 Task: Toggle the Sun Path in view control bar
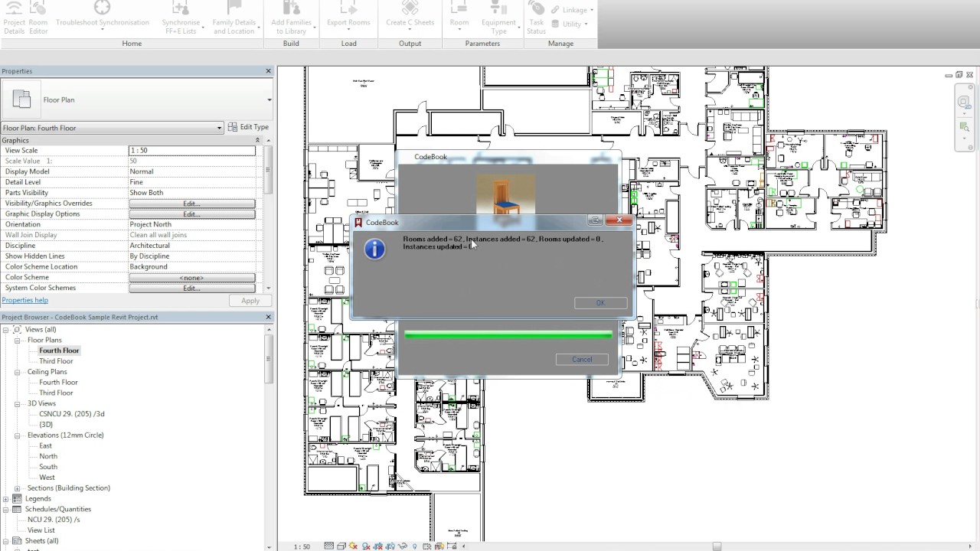(351, 546)
